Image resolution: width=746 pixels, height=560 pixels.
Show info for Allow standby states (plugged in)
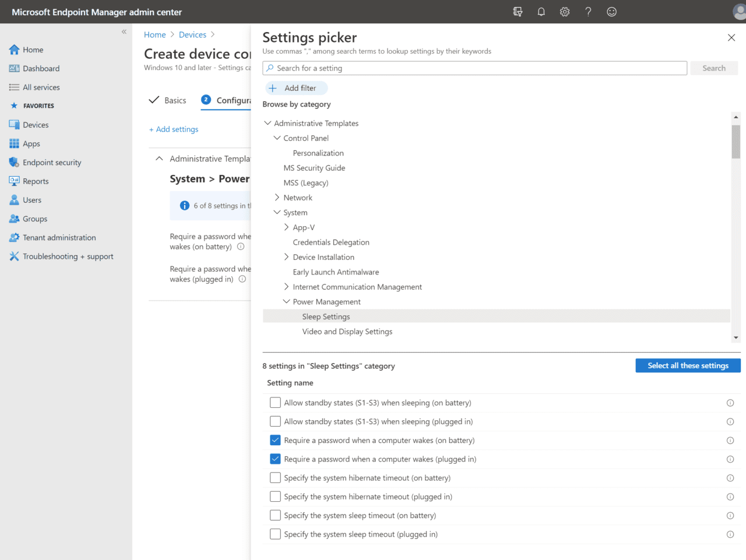click(730, 422)
